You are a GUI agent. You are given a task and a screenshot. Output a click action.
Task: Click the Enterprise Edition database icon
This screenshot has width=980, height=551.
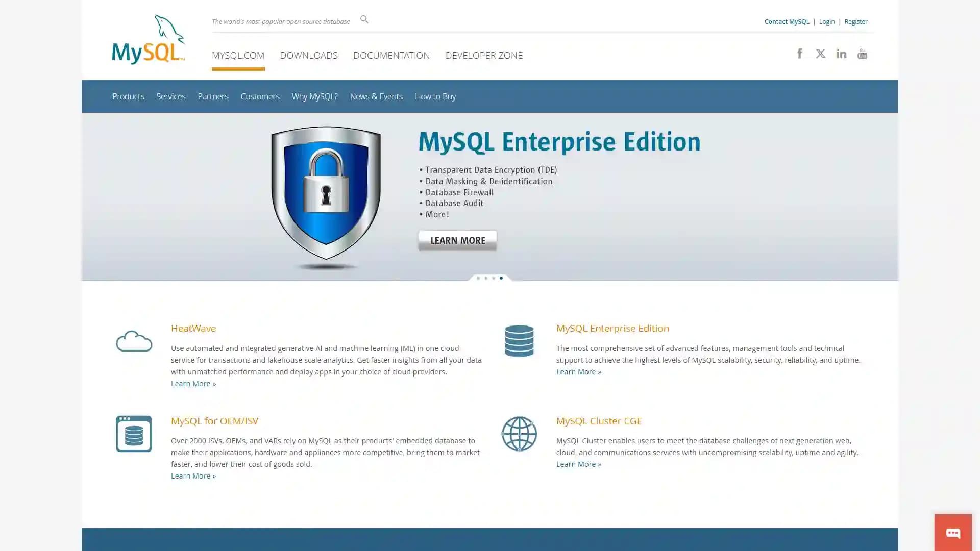pyautogui.click(x=519, y=341)
